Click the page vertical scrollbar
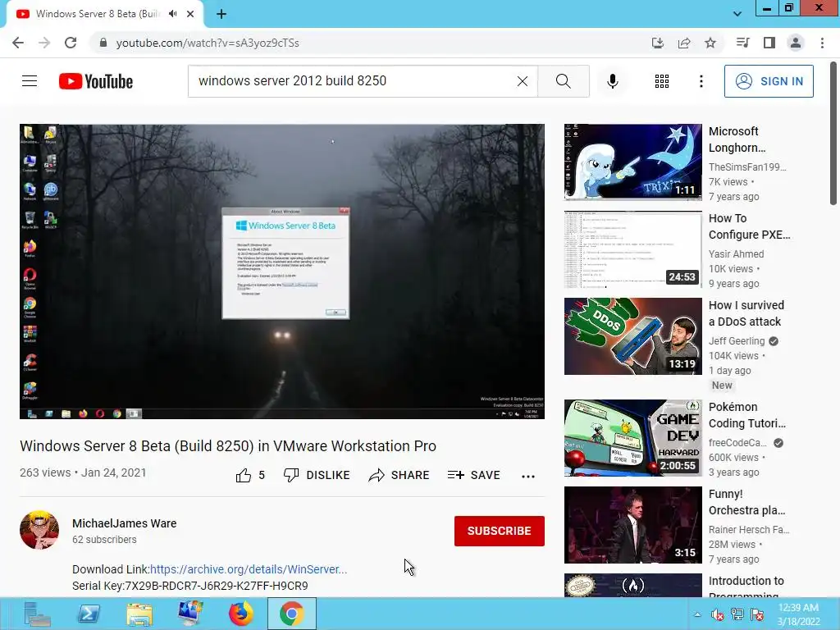This screenshot has height=630, width=840. pyautogui.click(x=833, y=133)
